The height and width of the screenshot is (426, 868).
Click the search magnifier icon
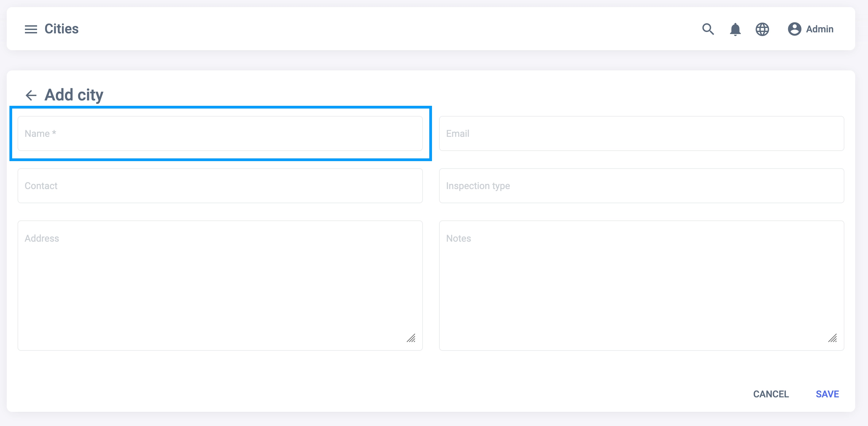click(708, 29)
